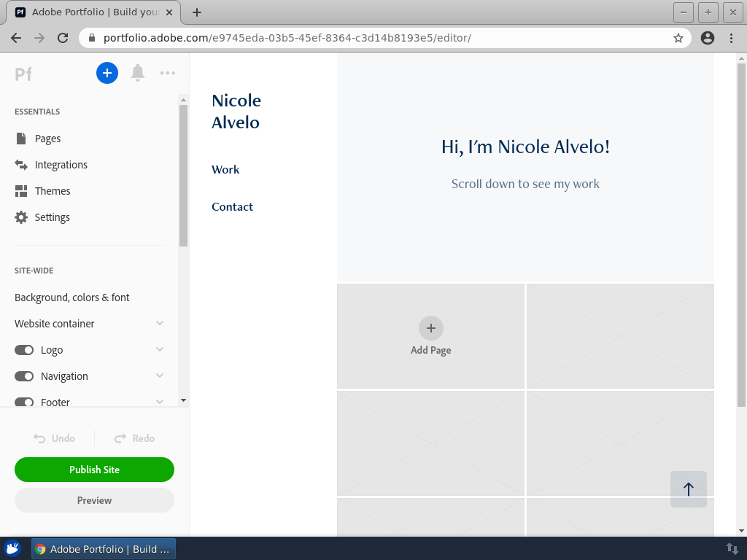The height and width of the screenshot is (560, 747).
Task: Click the Undo button
Action: [x=54, y=438]
